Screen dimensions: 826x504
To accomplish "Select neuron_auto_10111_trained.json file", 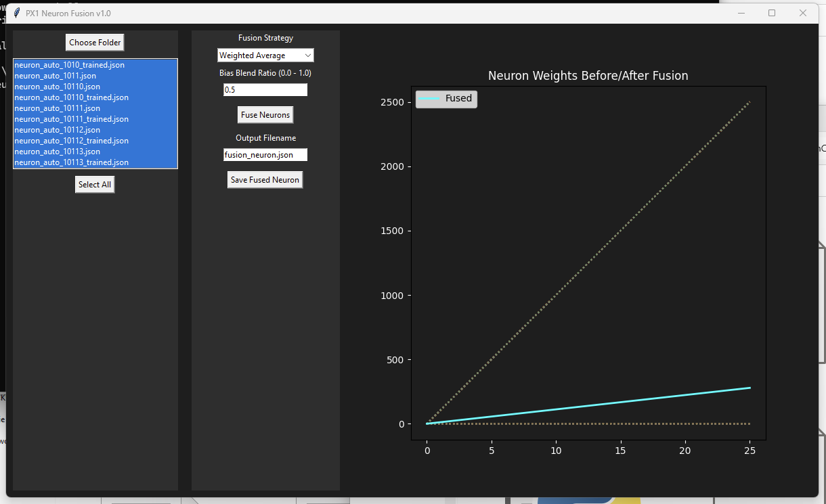I will coord(95,119).
